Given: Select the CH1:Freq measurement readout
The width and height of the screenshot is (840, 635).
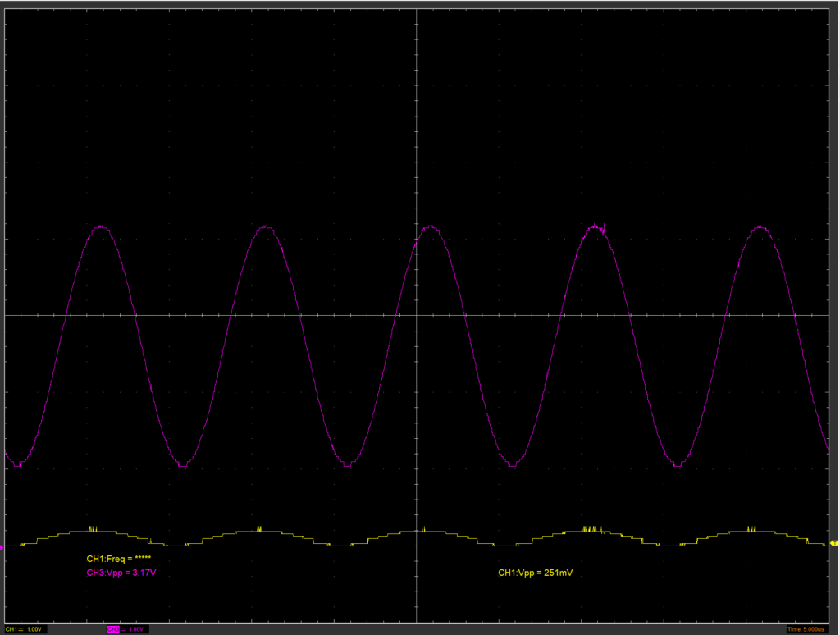Looking at the screenshot, I should [118, 558].
